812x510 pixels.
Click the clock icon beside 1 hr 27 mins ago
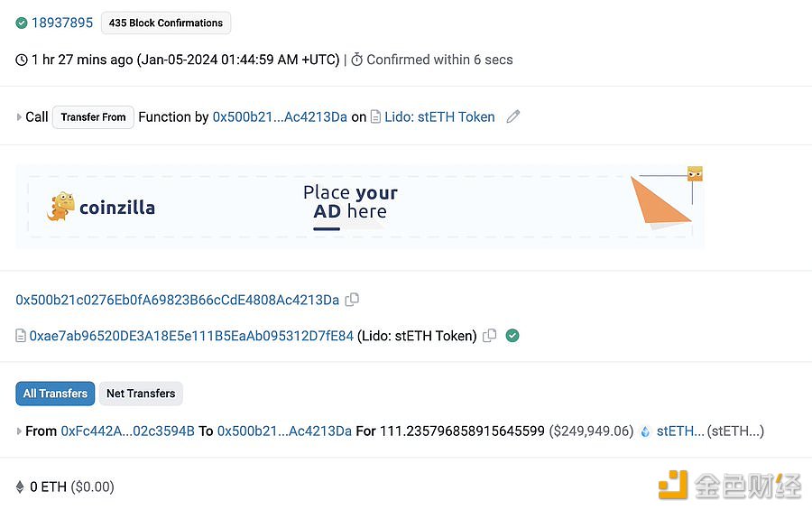22,60
